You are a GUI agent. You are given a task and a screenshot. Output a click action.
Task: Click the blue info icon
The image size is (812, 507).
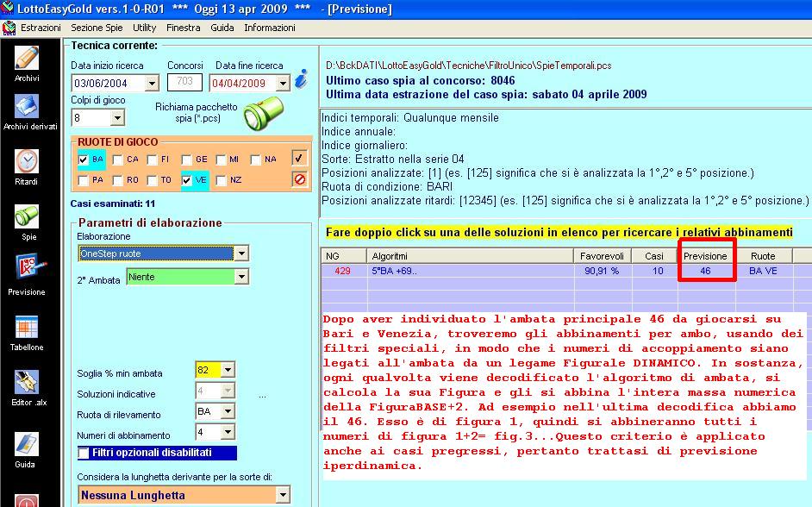tap(301, 78)
